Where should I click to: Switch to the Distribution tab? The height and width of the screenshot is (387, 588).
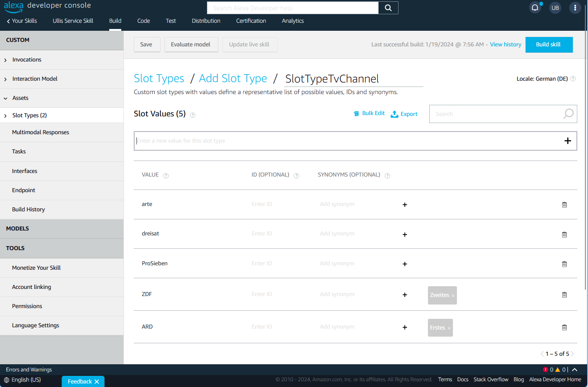point(206,21)
